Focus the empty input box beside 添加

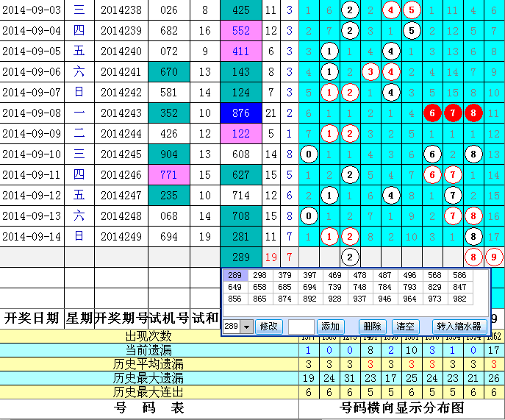(301, 327)
